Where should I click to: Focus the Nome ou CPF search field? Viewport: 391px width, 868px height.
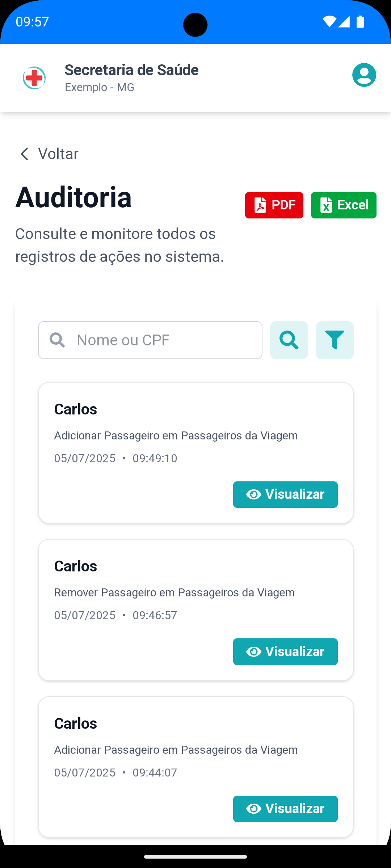point(150,340)
